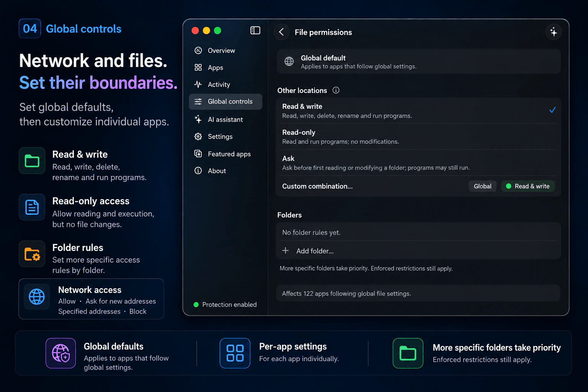Open About in the sidebar
The image size is (588, 392).
[225, 171]
